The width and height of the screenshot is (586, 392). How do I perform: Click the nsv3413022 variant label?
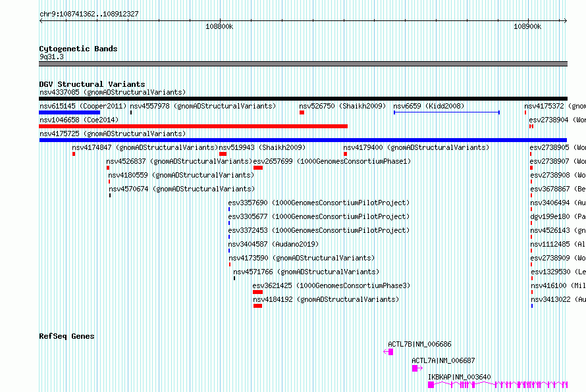pos(558,299)
